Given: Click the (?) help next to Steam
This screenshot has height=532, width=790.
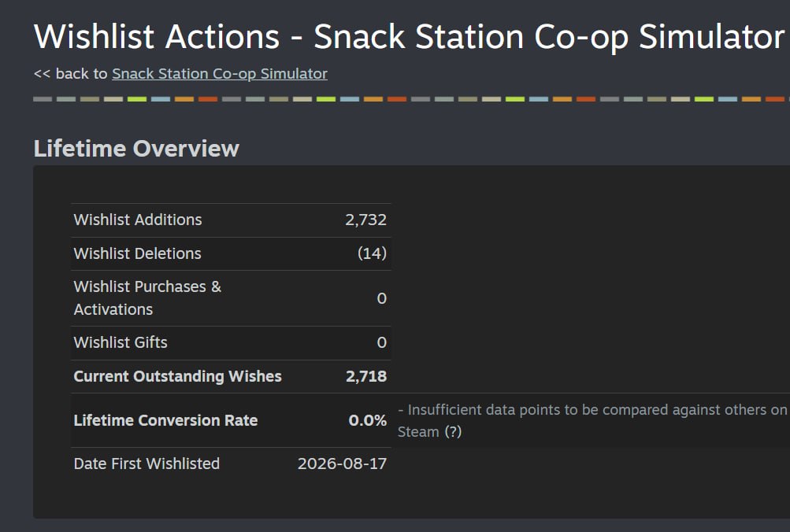Looking at the screenshot, I should pos(453,432).
